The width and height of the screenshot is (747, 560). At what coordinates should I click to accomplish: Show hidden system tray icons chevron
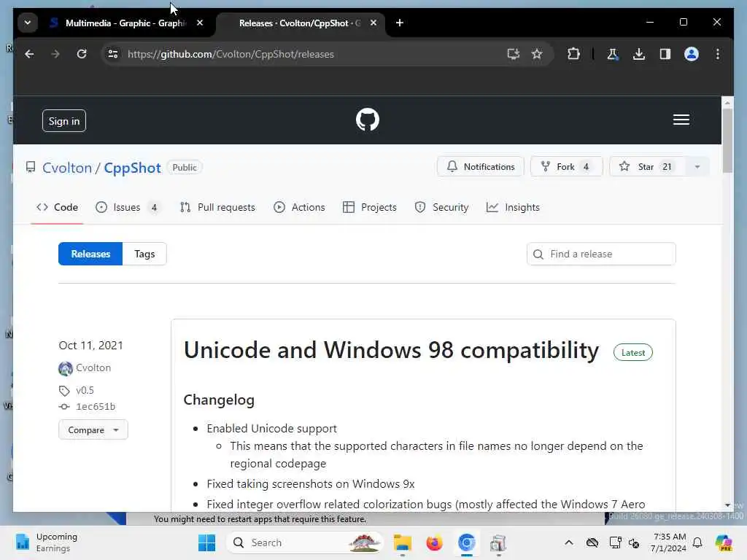click(569, 542)
